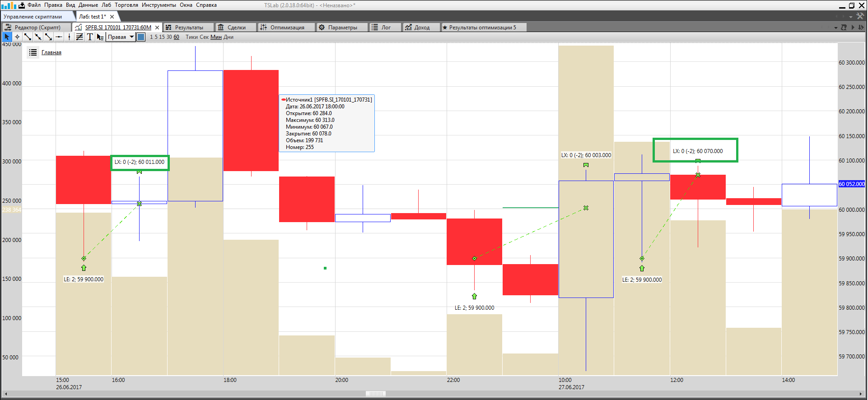The height and width of the screenshot is (400, 868).
Task: Click the Главная pane link
Action: pos(51,53)
